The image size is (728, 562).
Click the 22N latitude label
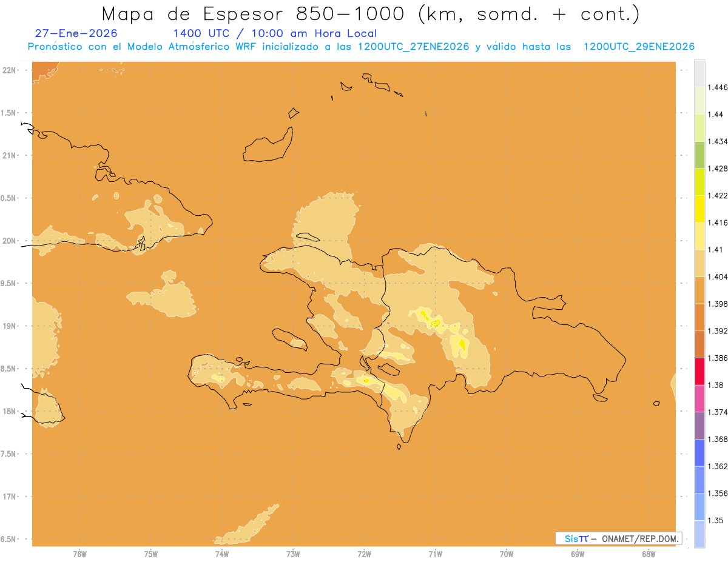pyautogui.click(x=10, y=70)
